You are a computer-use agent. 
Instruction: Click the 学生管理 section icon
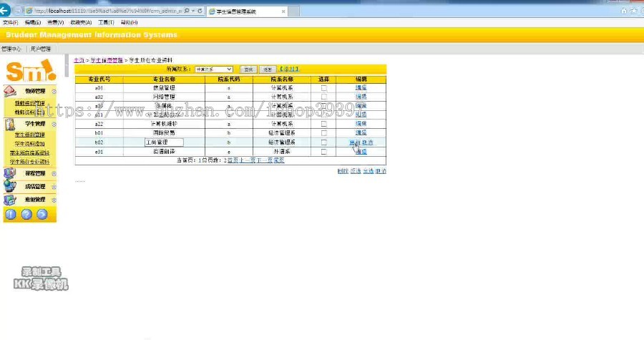point(10,124)
